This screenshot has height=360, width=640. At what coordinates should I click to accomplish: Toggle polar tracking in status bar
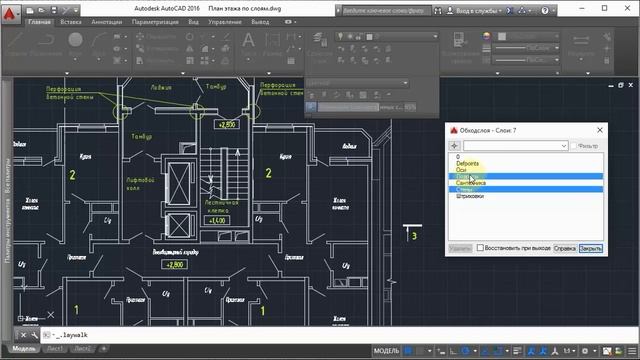466,351
